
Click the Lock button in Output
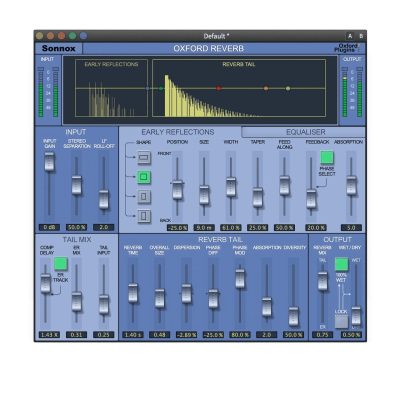point(341,321)
